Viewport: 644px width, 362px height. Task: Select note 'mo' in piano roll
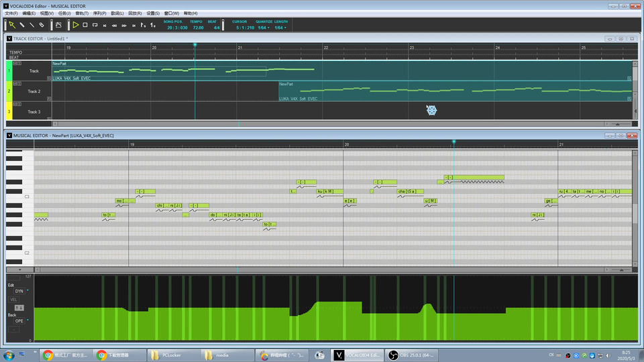[125, 200]
